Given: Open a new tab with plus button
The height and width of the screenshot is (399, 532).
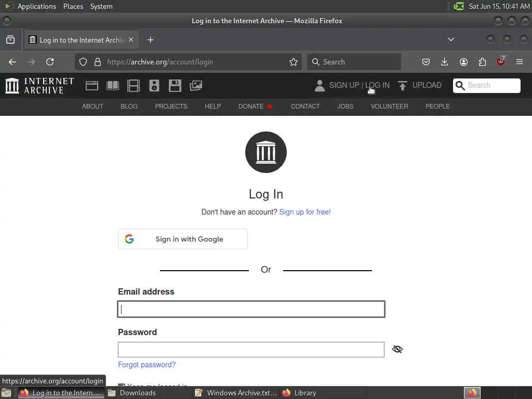Looking at the screenshot, I should tap(150, 39).
